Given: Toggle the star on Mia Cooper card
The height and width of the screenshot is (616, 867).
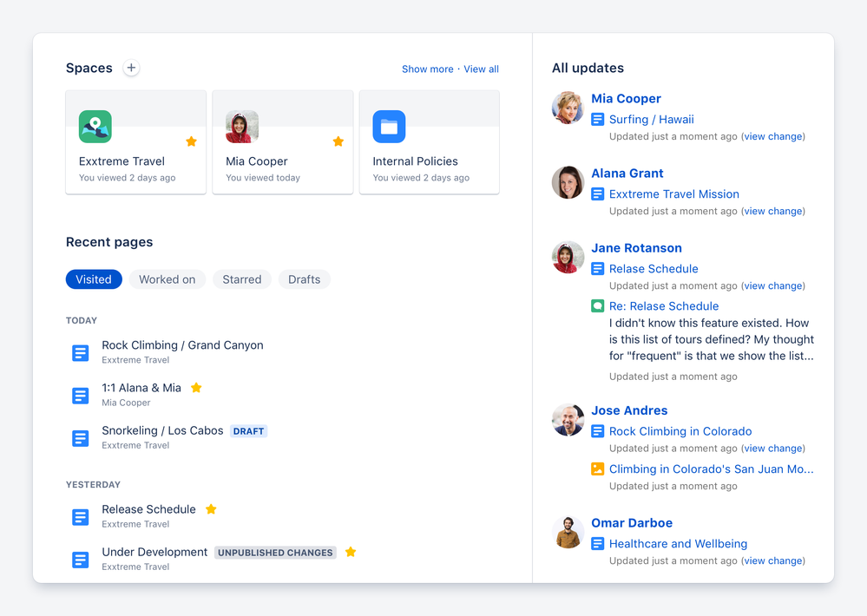Looking at the screenshot, I should [x=338, y=141].
